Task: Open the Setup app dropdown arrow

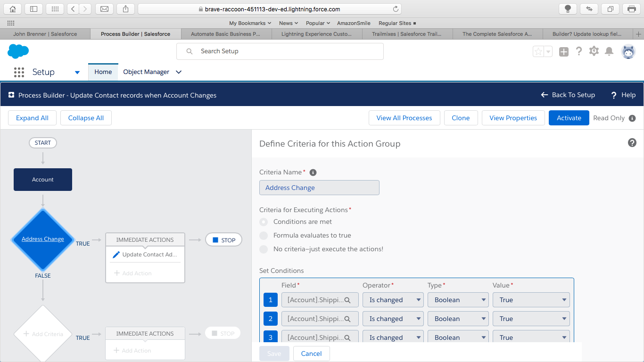Action: pyautogui.click(x=77, y=72)
